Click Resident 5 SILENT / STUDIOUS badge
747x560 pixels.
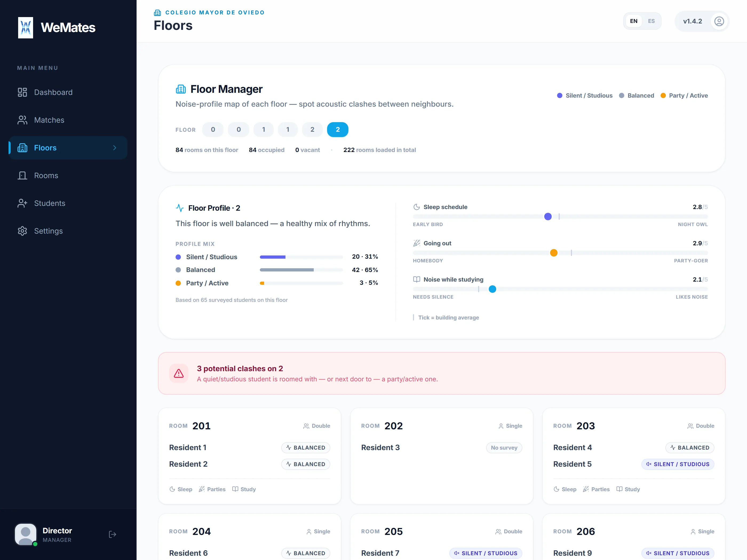tap(677, 464)
